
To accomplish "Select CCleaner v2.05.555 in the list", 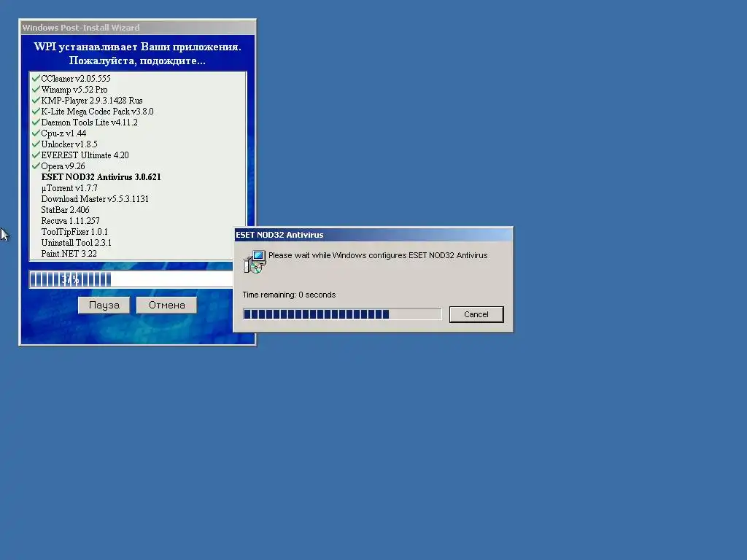I will point(76,79).
